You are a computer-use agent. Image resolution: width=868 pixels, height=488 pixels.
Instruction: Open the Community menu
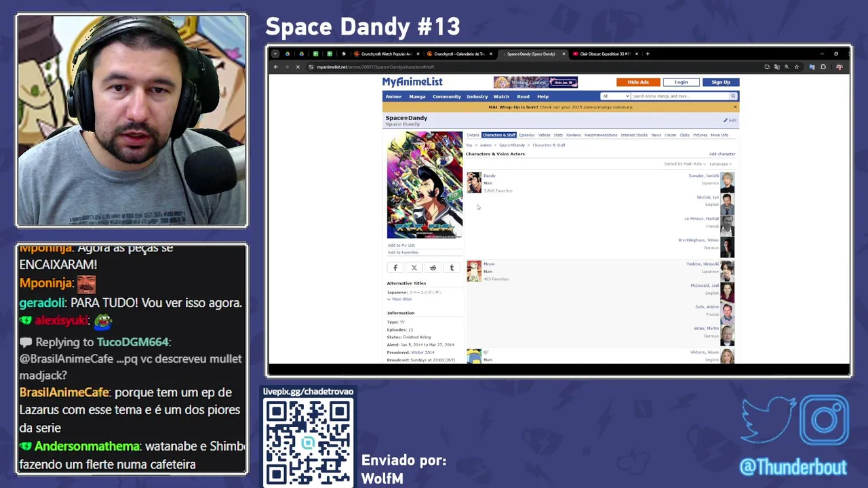pos(447,96)
